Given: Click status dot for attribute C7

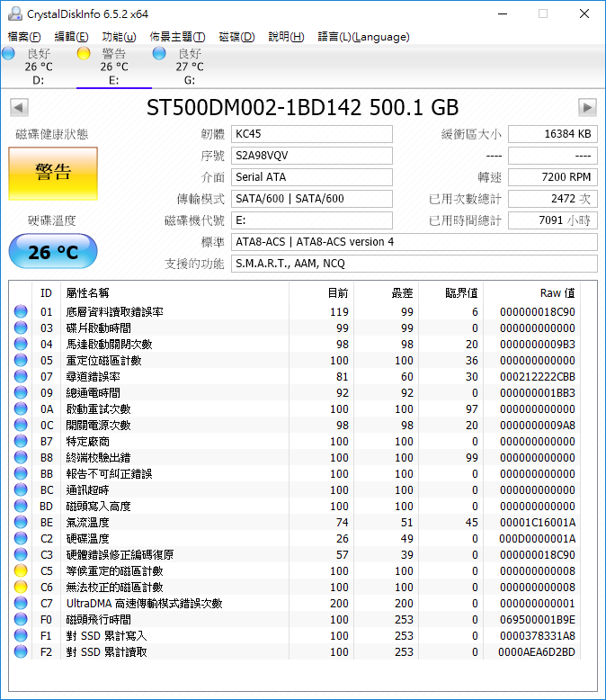Looking at the screenshot, I should point(21,603).
